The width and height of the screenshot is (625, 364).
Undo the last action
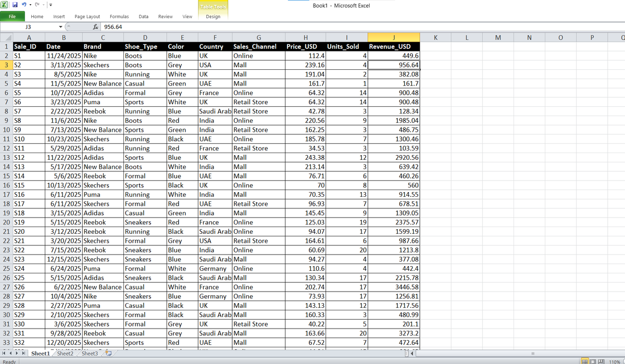pos(24,5)
